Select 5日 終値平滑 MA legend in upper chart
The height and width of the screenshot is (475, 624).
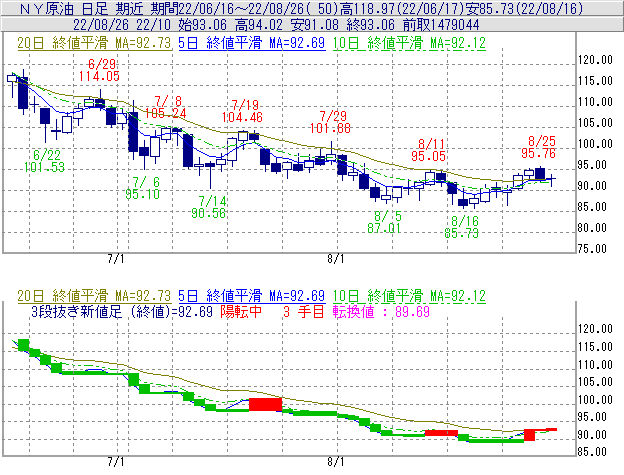pos(252,43)
